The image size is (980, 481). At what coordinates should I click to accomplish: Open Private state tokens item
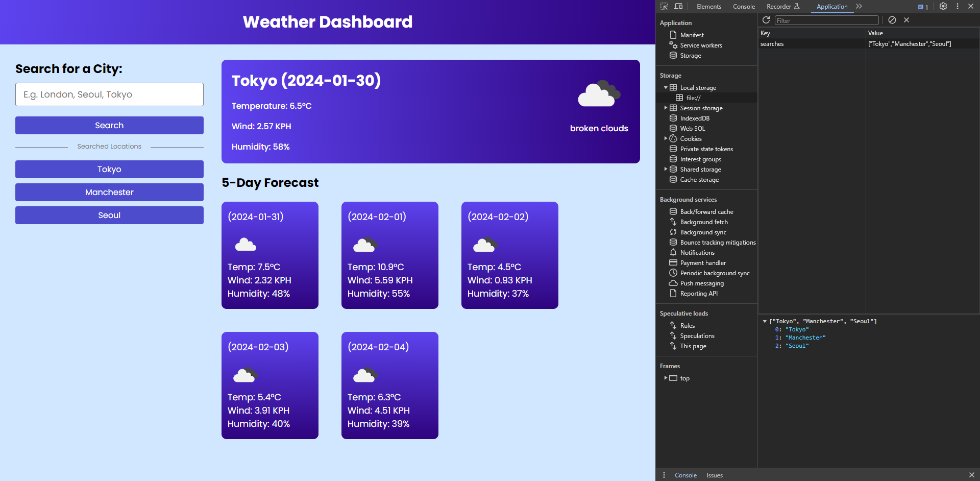pos(706,149)
